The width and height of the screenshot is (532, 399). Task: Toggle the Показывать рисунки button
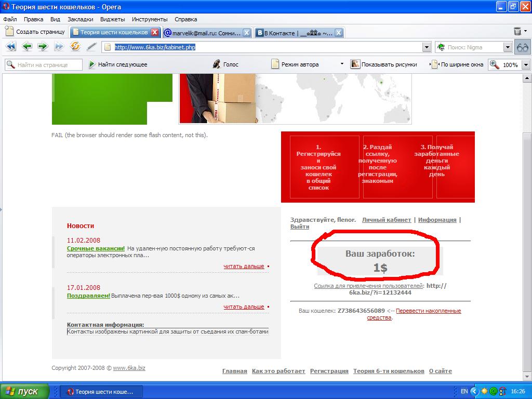tap(384, 64)
